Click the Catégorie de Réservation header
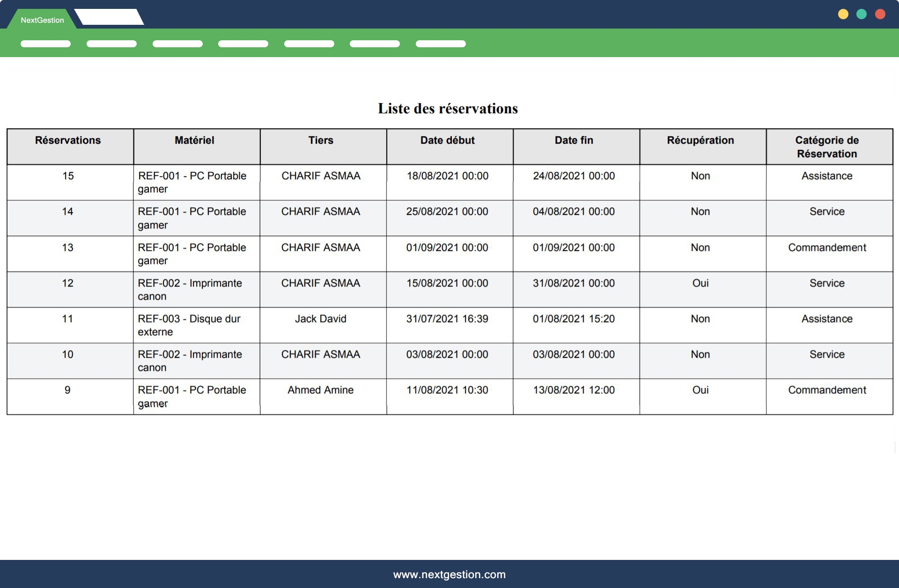This screenshot has width=899, height=588. click(827, 147)
